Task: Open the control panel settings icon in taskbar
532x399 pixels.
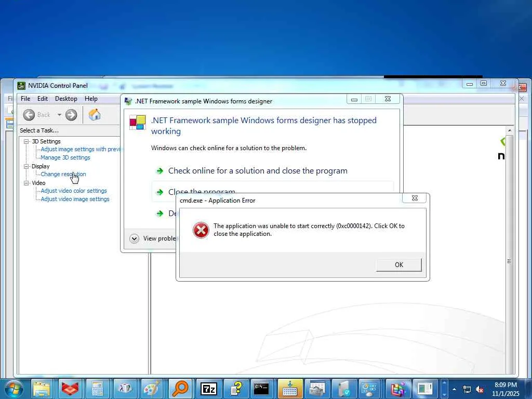Action: pos(370,389)
